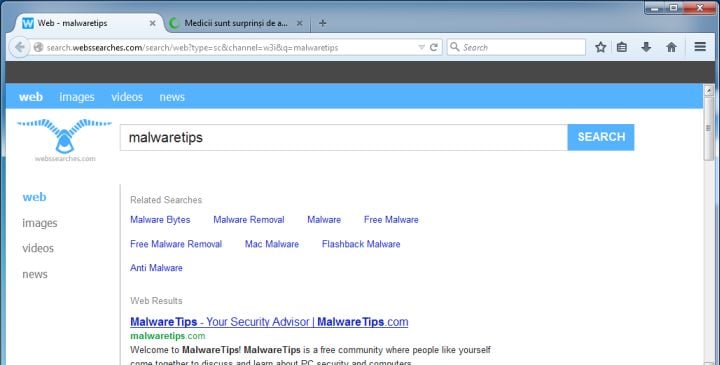720x365 pixels.
Task: Switch to the 'Medicii sunt surprinși de a...' tab
Action: point(236,23)
